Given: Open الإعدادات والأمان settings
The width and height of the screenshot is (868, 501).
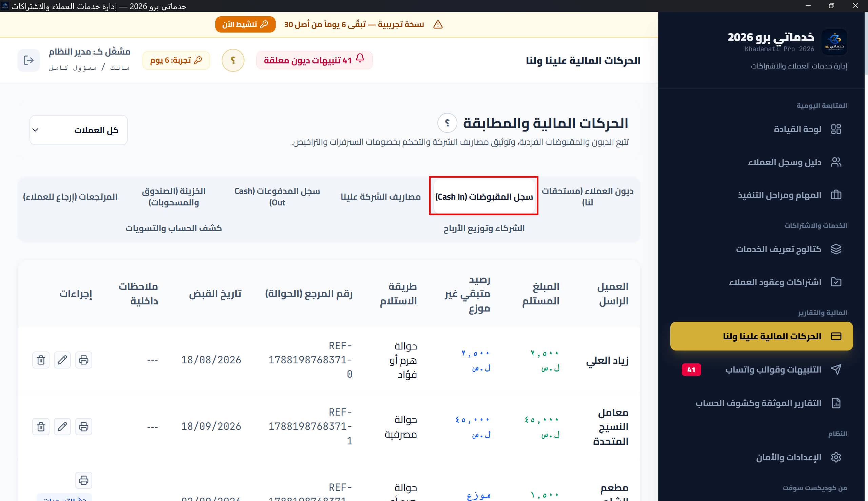Looking at the screenshot, I should click(x=761, y=457).
